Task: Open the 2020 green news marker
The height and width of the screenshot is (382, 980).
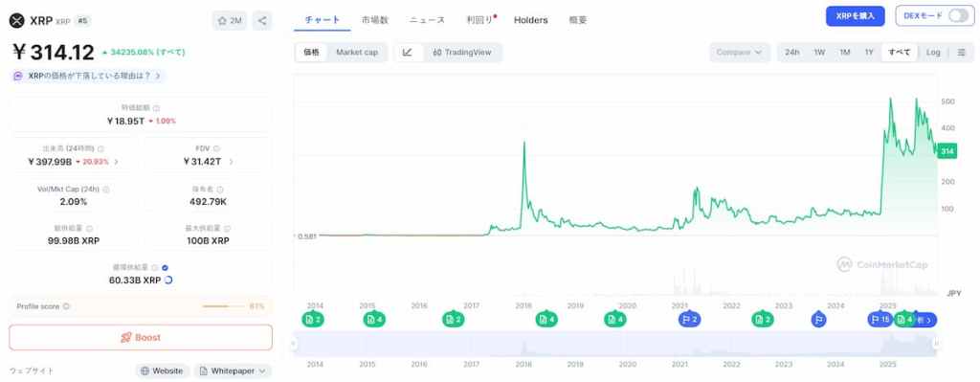Action: 614,320
